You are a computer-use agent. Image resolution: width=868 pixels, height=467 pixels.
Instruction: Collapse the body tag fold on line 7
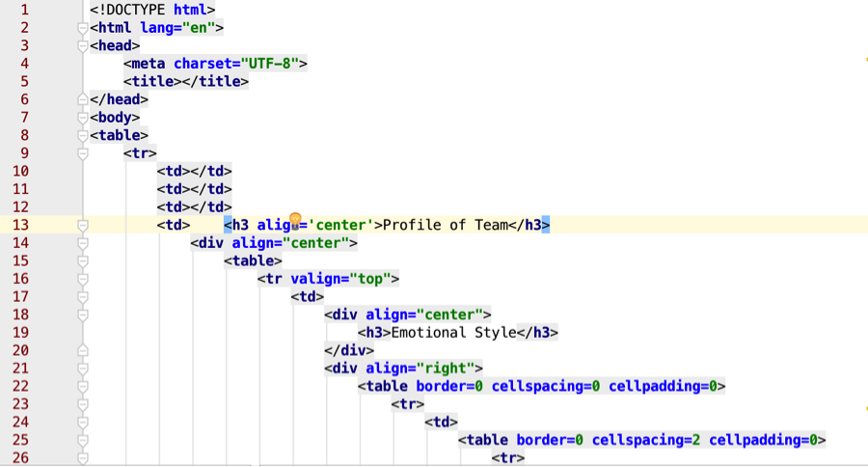pyautogui.click(x=83, y=118)
